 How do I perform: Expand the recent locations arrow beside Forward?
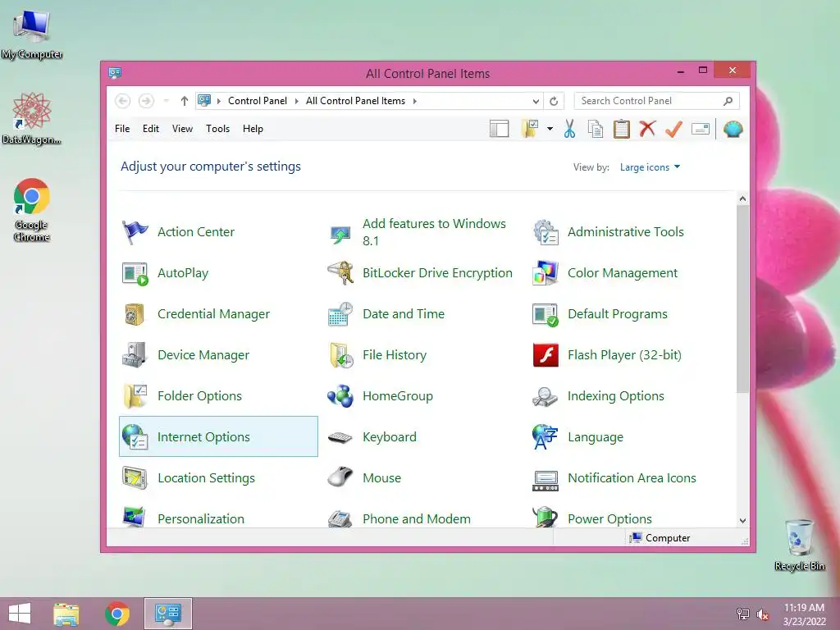166,101
